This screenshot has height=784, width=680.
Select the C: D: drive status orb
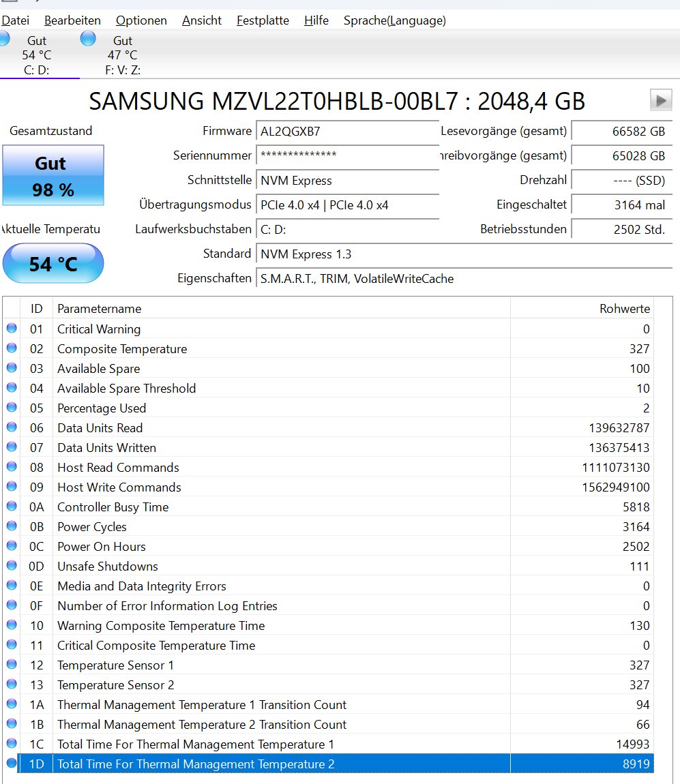(x=3, y=40)
